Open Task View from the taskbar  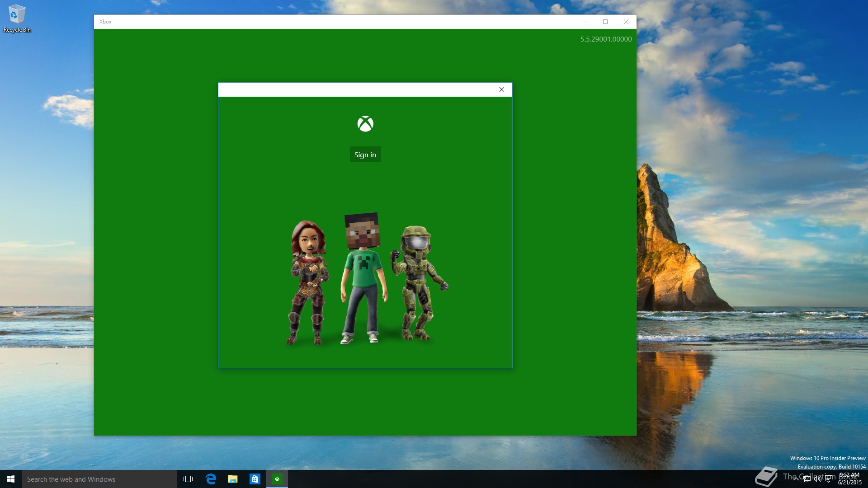point(188,479)
